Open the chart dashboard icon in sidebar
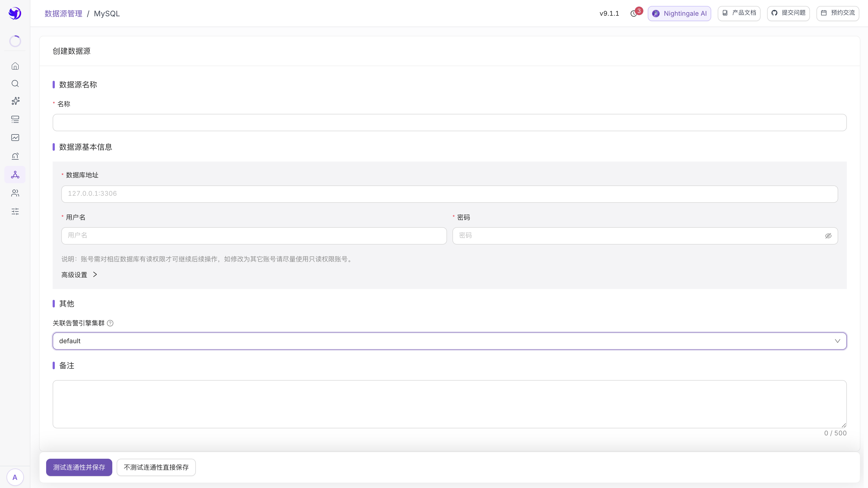The width and height of the screenshot is (868, 488). pos(15,137)
